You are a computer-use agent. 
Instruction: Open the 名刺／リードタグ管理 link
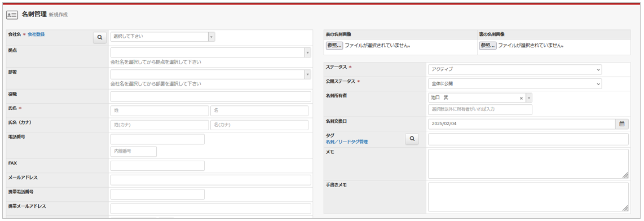pos(347,142)
